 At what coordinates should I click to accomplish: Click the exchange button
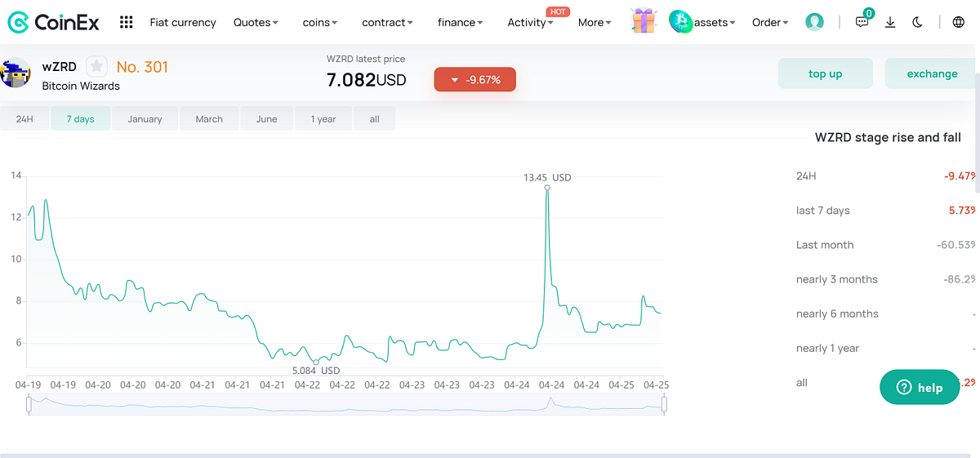pos(932,73)
